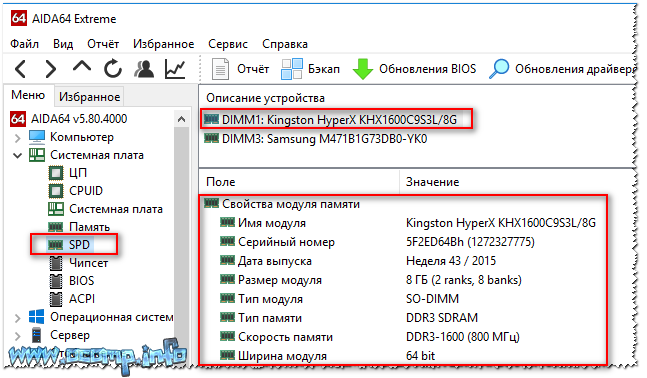Click the value 64 bit
Image resolution: width=647 pixels, height=378 pixels.
(420, 356)
